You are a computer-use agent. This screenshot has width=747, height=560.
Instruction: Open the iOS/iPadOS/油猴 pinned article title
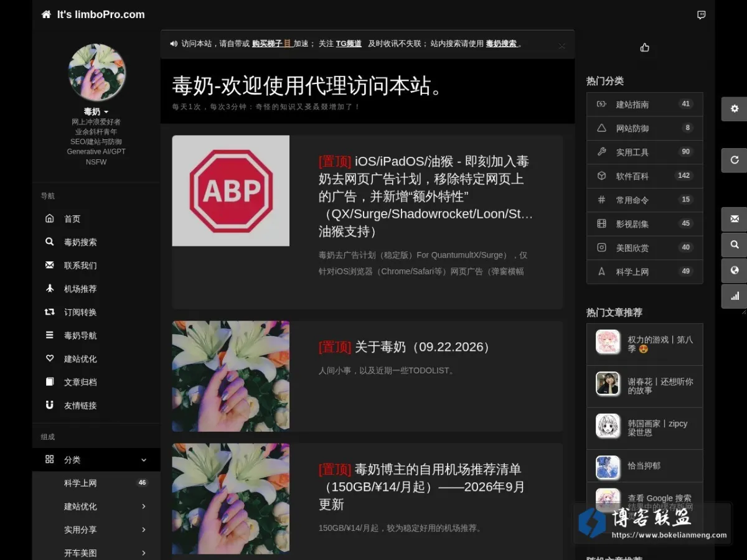click(425, 197)
